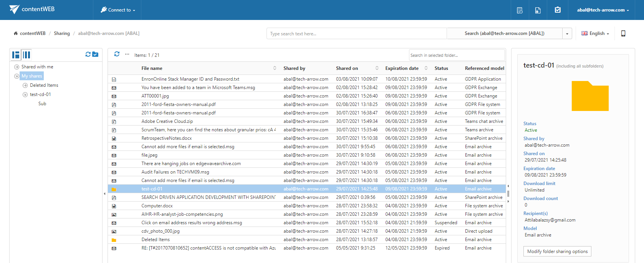The image size is (644, 263).
Task: Select Click on email address results wrong address.msg
Action: point(192,223)
